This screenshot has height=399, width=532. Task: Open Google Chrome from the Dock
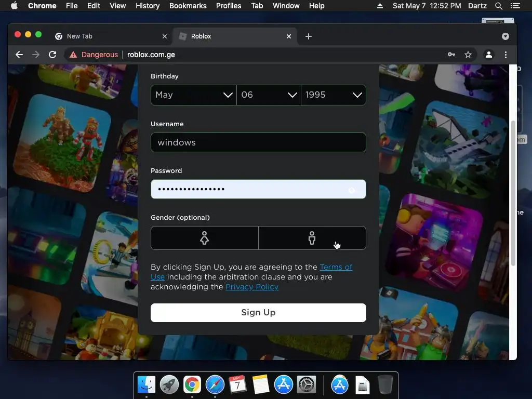(x=192, y=384)
